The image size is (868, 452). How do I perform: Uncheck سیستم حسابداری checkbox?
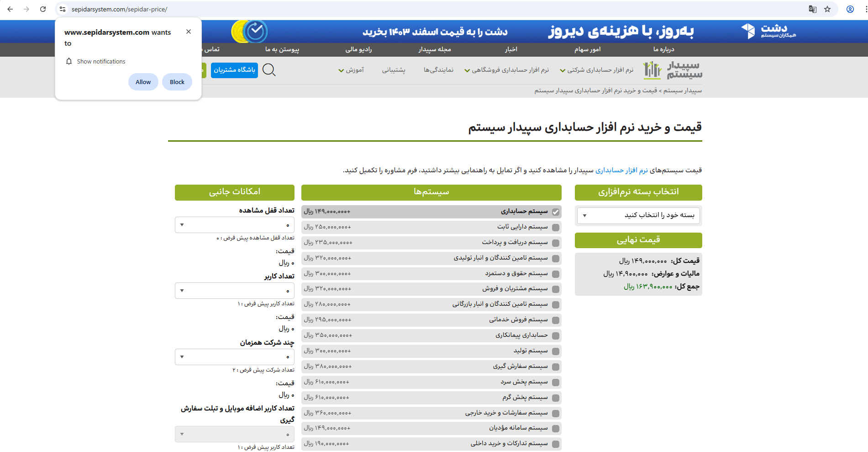coord(556,212)
